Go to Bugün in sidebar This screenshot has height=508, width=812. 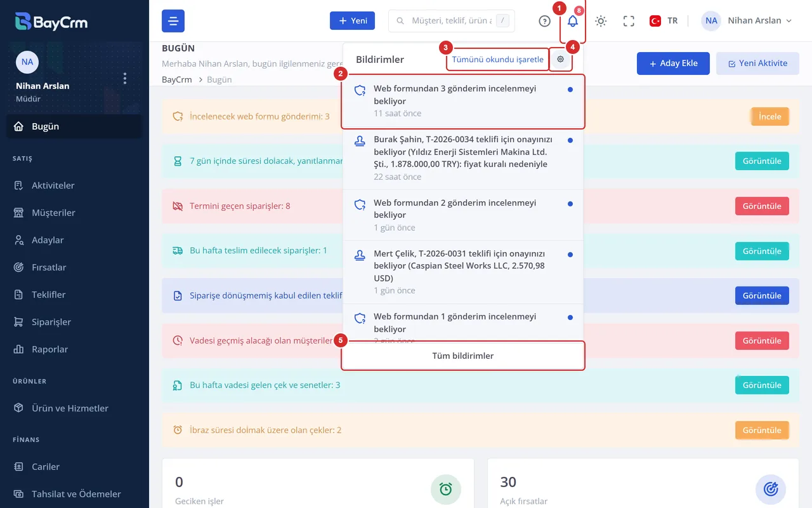click(74, 126)
